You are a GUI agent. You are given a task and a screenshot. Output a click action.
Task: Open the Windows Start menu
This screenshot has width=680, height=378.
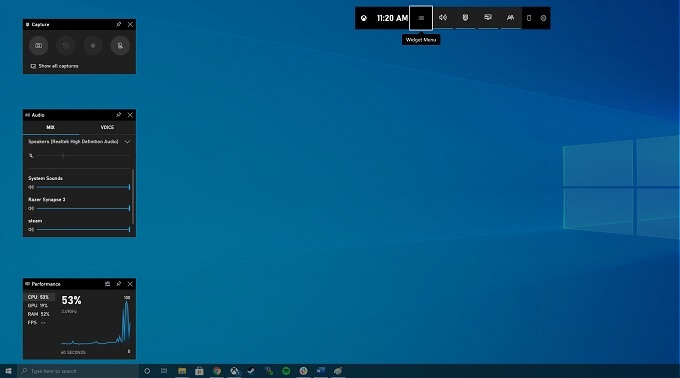coord(8,371)
